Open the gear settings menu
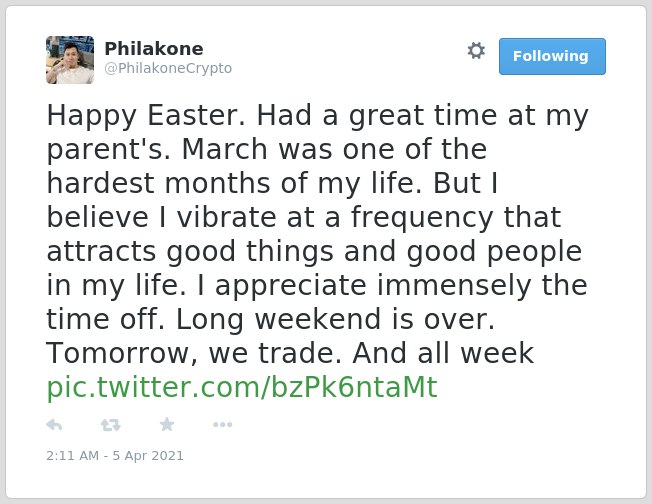The width and height of the screenshot is (652, 504). click(x=476, y=51)
